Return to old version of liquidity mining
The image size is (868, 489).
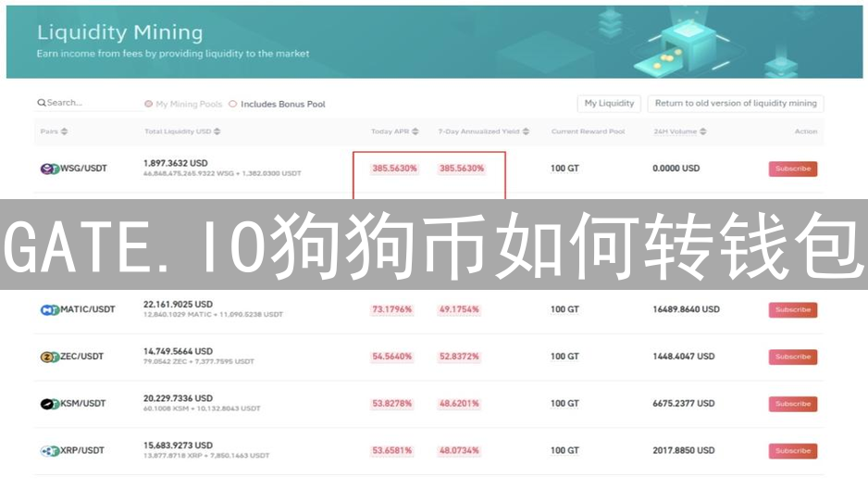(x=736, y=104)
